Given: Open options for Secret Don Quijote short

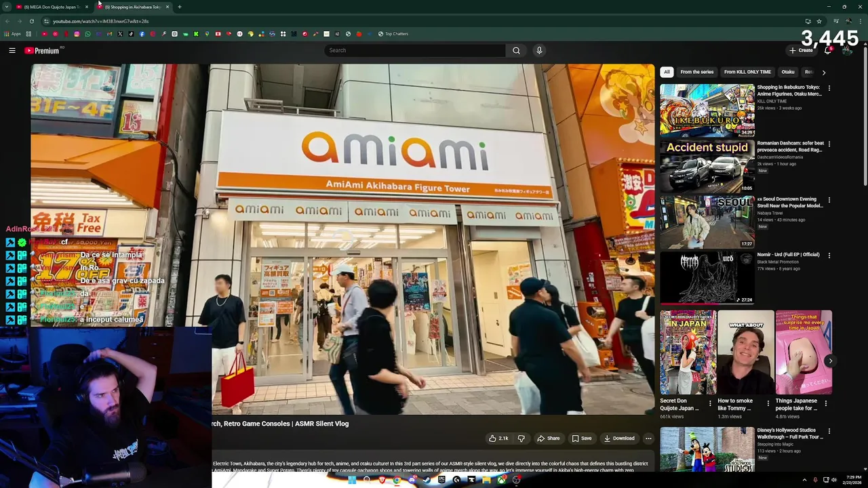Looking at the screenshot, I should pos(711,403).
